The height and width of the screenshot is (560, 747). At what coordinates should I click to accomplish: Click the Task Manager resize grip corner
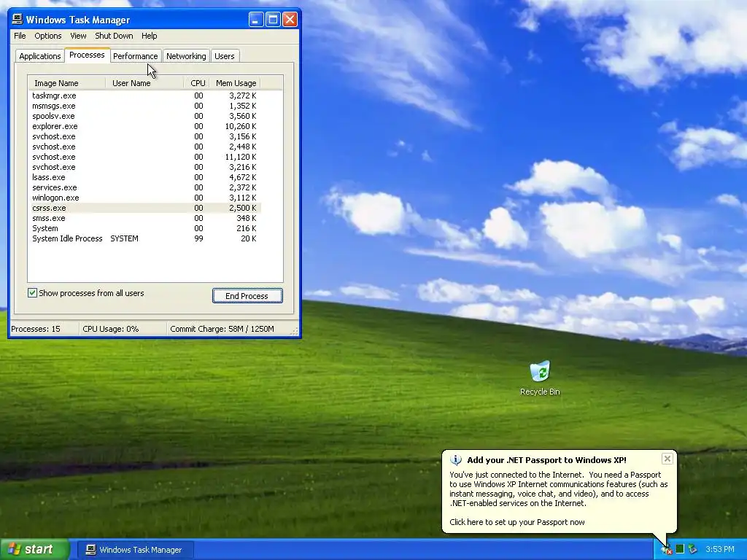pyautogui.click(x=295, y=331)
